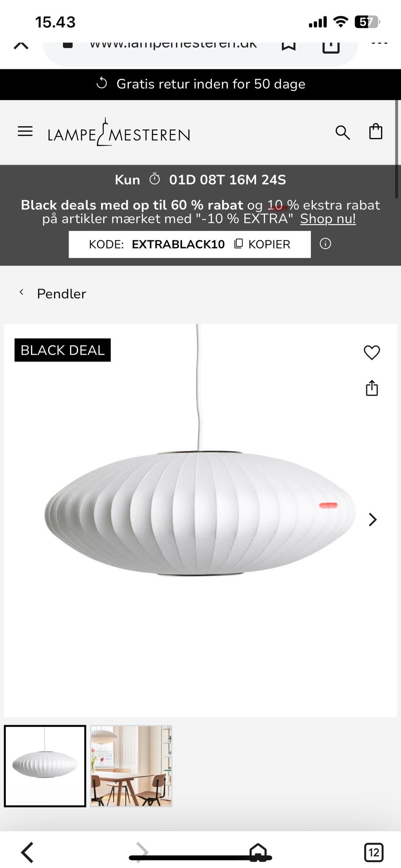This screenshot has height=868, width=401.
Task: Copy code with KOPIER button
Action: pos(262,244)
